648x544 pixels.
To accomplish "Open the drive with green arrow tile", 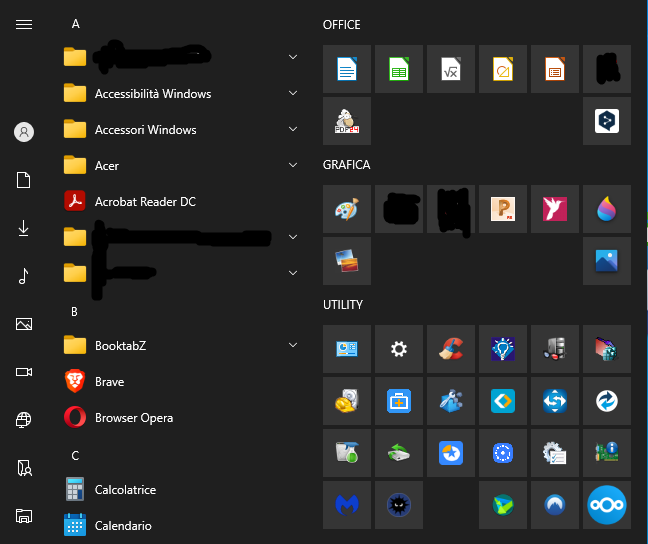I will click(399, 453).
